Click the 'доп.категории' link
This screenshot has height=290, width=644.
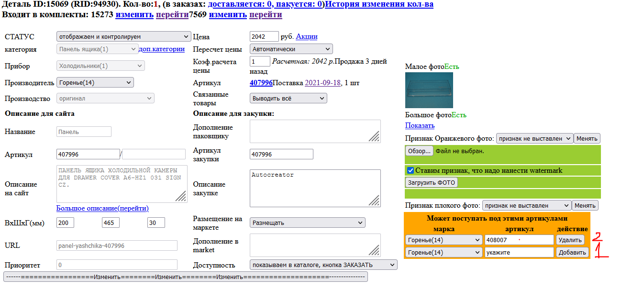163,49
